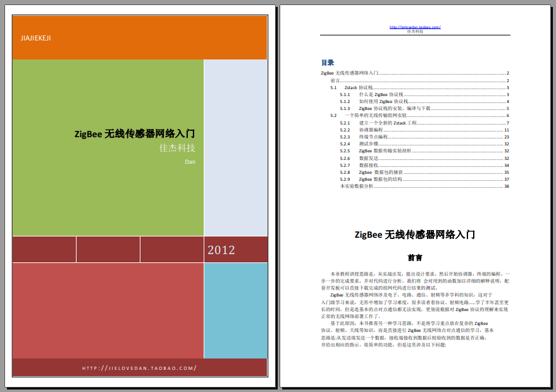The width and height of the screenshot is (556, 392).
Task: Click the 佳杰科技 text under the header link
Action: pos(415,32)
